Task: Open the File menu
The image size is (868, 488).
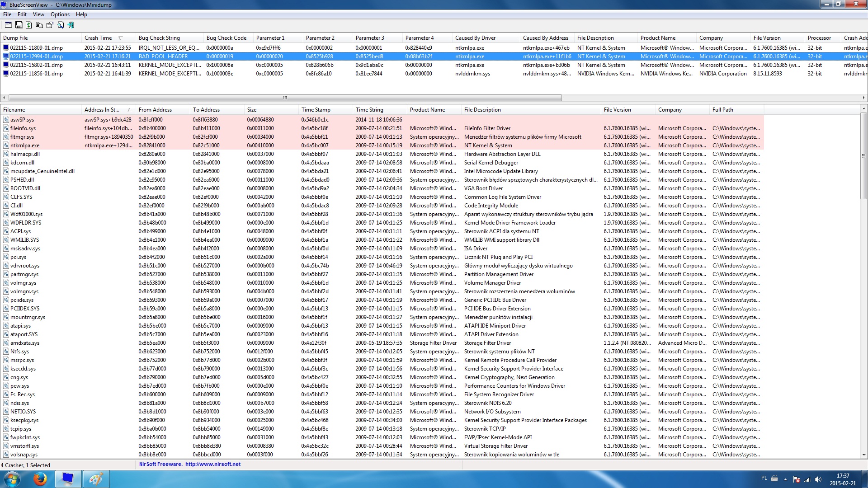Action: (x=7, y=14)
